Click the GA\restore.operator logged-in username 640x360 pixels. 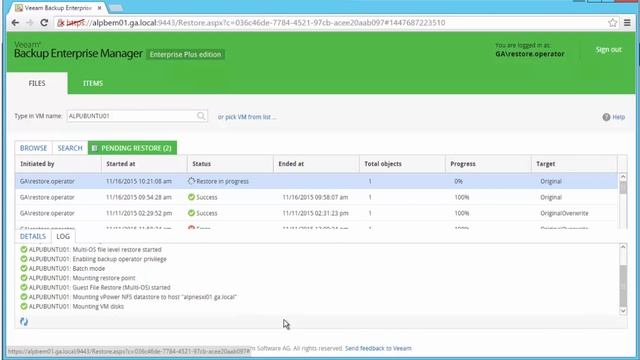click(530, 54)
